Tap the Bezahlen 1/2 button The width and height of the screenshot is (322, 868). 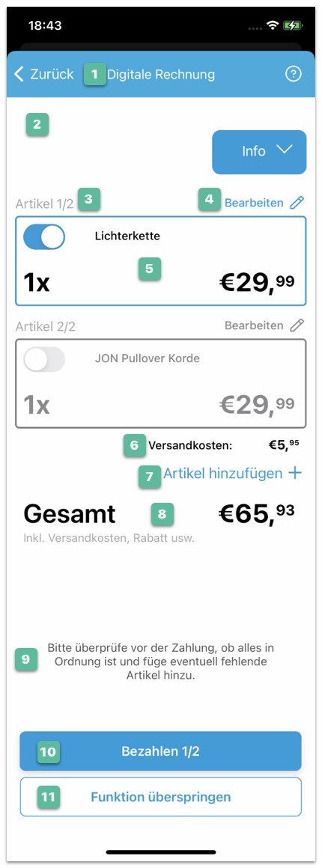161,751
